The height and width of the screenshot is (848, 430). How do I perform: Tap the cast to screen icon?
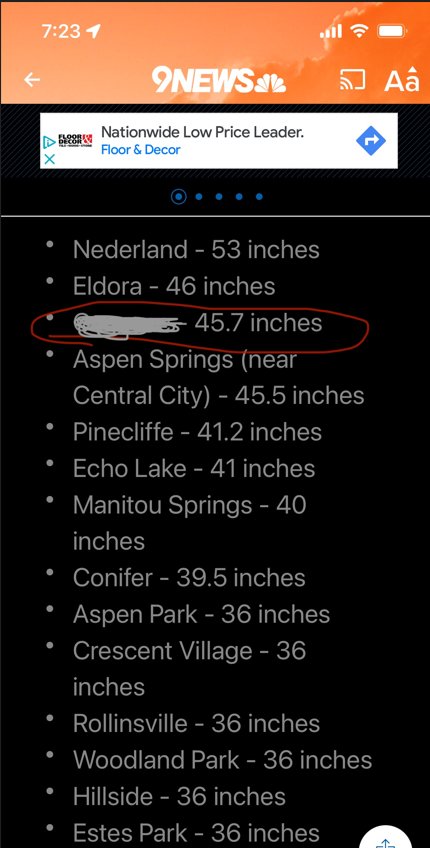pyautogui.click(x=352, y=81)
